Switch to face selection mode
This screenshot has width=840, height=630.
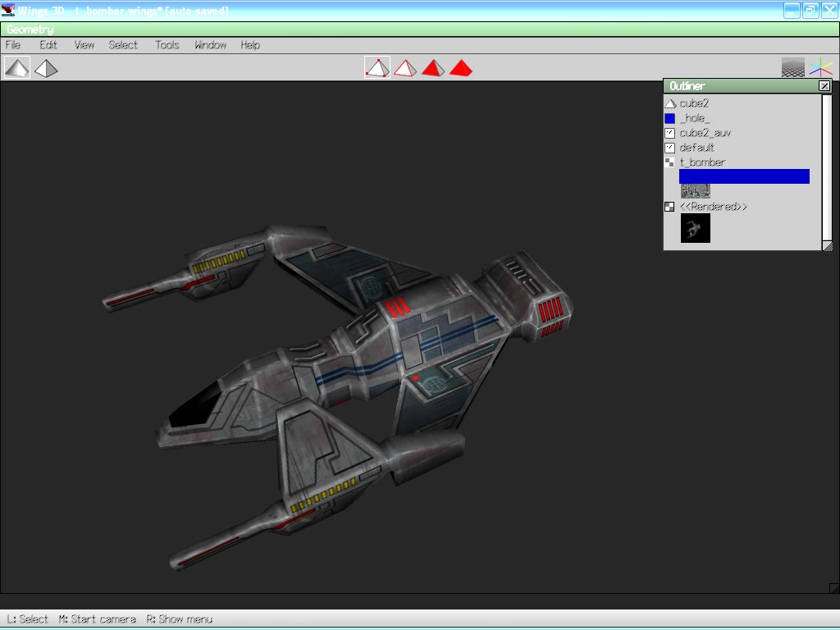pos(432,68)
